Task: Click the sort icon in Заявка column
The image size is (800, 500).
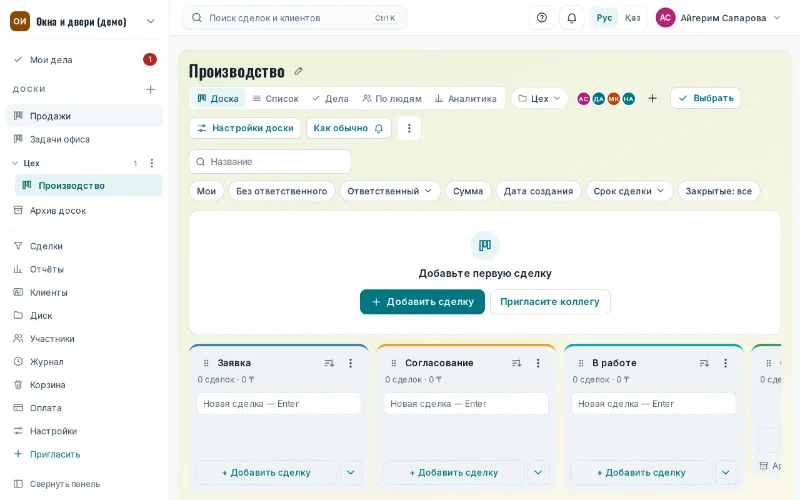Action: 329,363
